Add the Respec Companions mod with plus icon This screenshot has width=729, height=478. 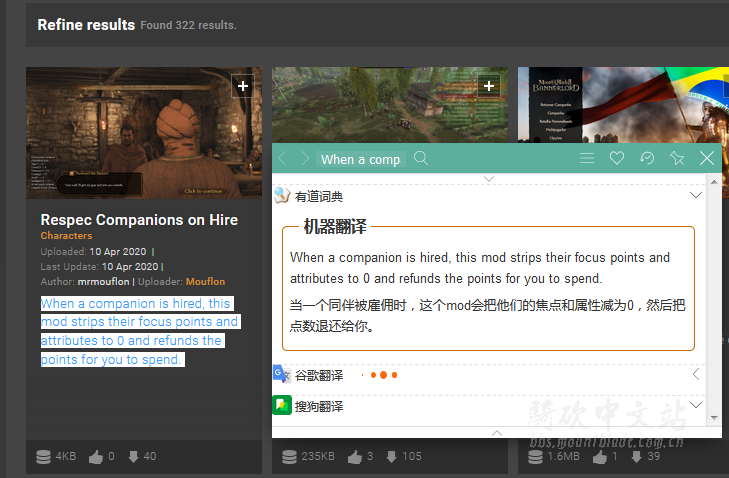pyautogui.click(x=243, y=86)
